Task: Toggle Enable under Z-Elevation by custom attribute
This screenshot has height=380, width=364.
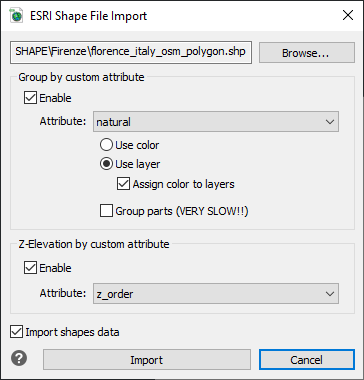Action: (30, 268)
